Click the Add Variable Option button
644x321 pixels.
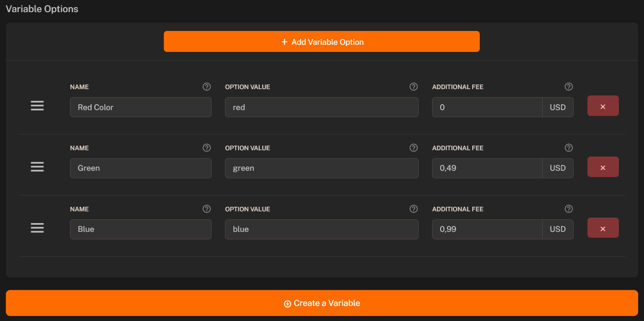[x=322, y=41]
